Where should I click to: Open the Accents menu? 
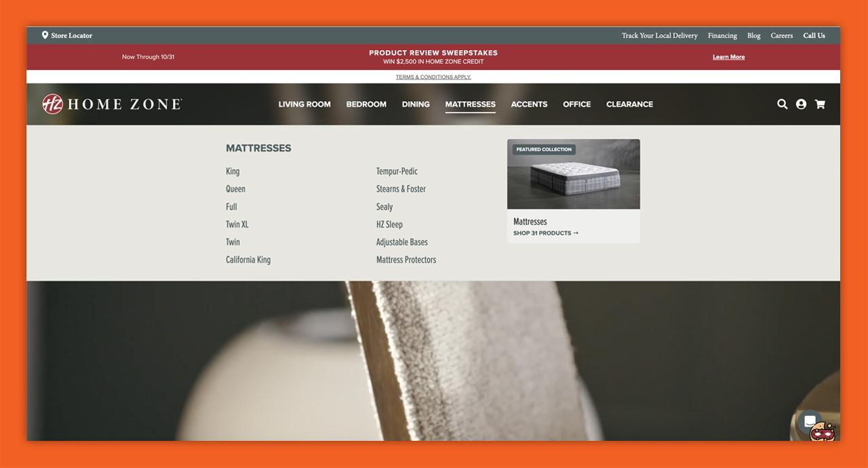529,104
